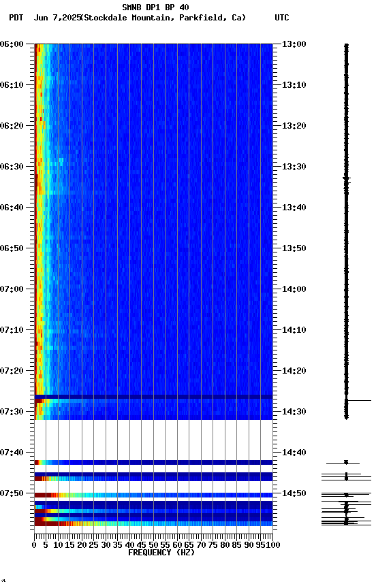Screen dimensions: 376x588
Task: Click the '14:00' UTC time label
Action: (294, 289)
